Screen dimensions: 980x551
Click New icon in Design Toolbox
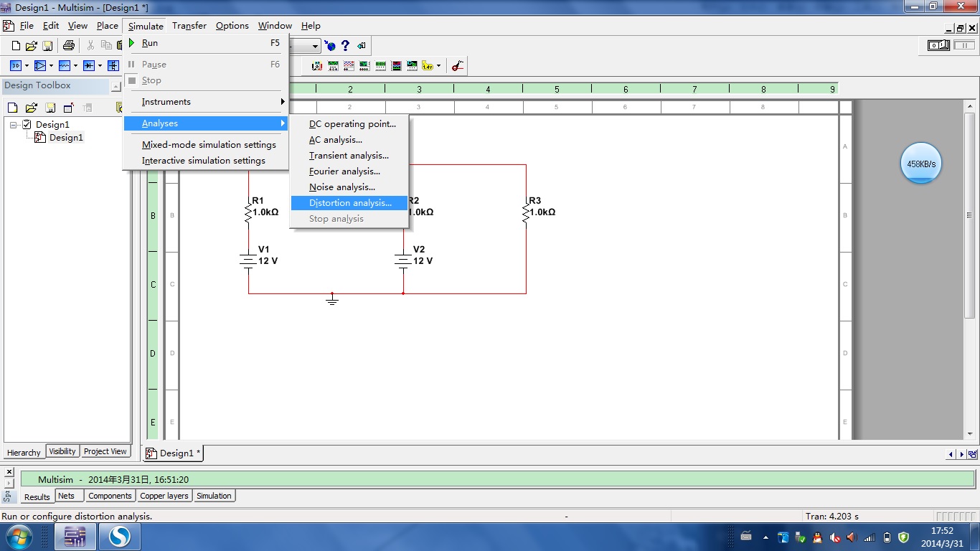[12, 108]
